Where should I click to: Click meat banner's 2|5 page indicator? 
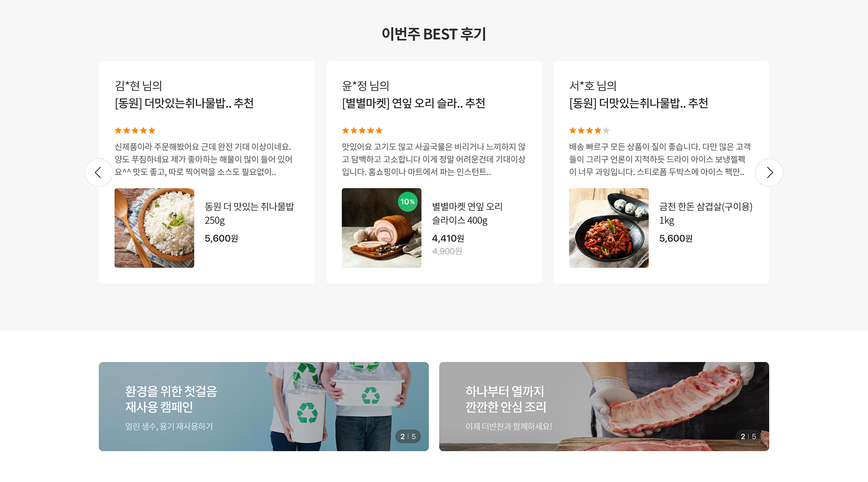(748, 436)
